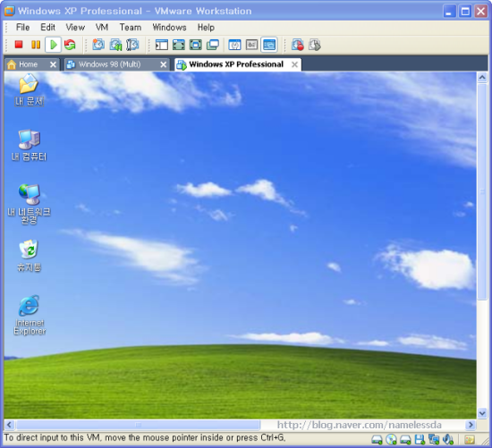
Task: Show the summary view icon
Action: pos(234,45)
